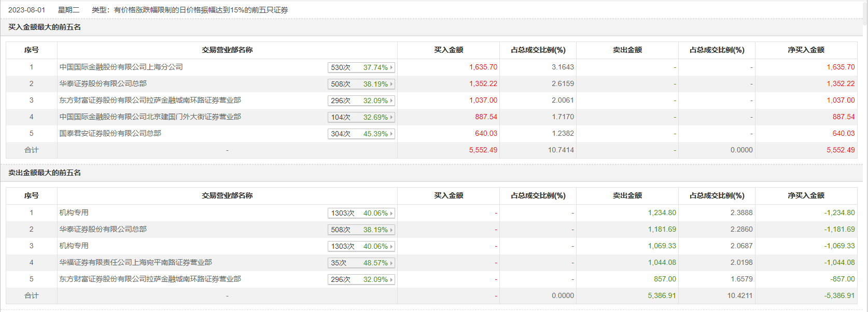Click 华泰证券股份有限公司总部 in the sell table
868x312 pixels.
pos(103,229)
